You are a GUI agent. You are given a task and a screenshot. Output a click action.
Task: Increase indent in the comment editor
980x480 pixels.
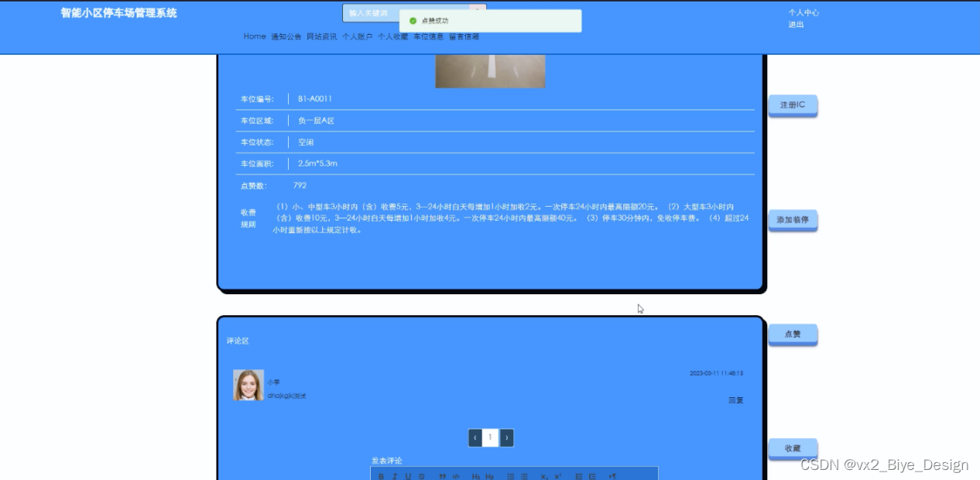click(592, 476)
